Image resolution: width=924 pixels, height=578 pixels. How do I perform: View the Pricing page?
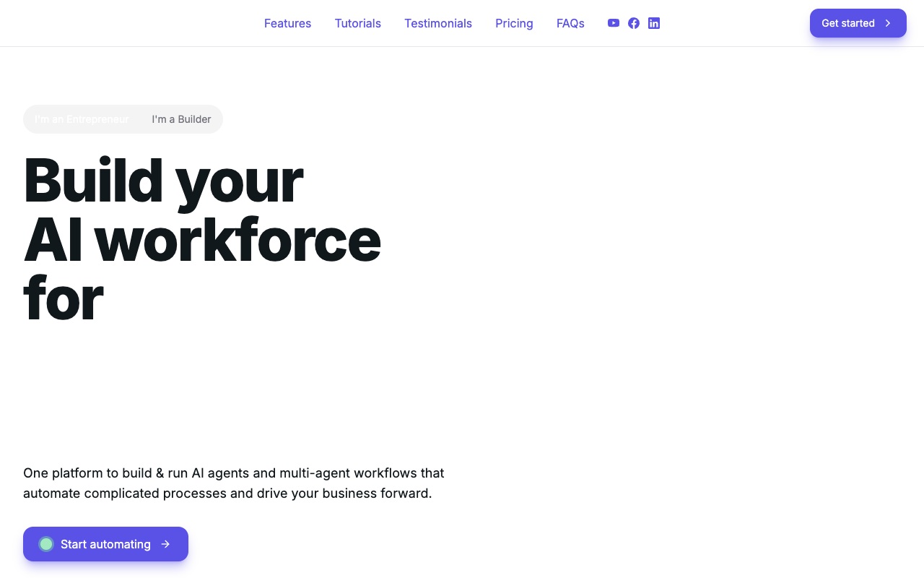(514, 23)
